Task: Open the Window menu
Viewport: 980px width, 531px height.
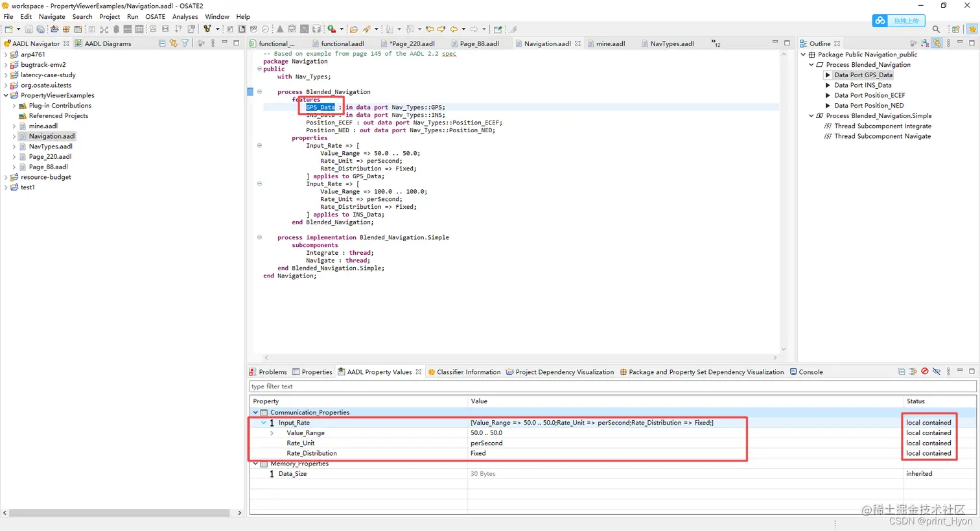Action: tap(217, 17)
